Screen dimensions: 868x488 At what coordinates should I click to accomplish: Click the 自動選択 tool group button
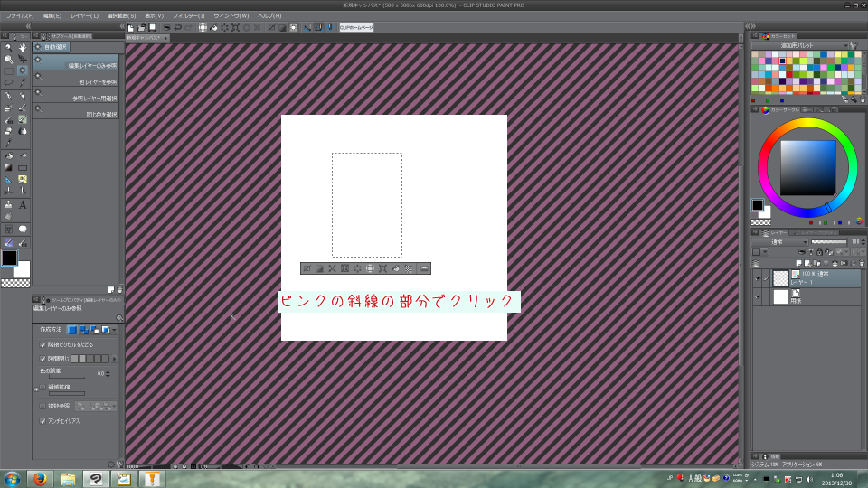51,47
